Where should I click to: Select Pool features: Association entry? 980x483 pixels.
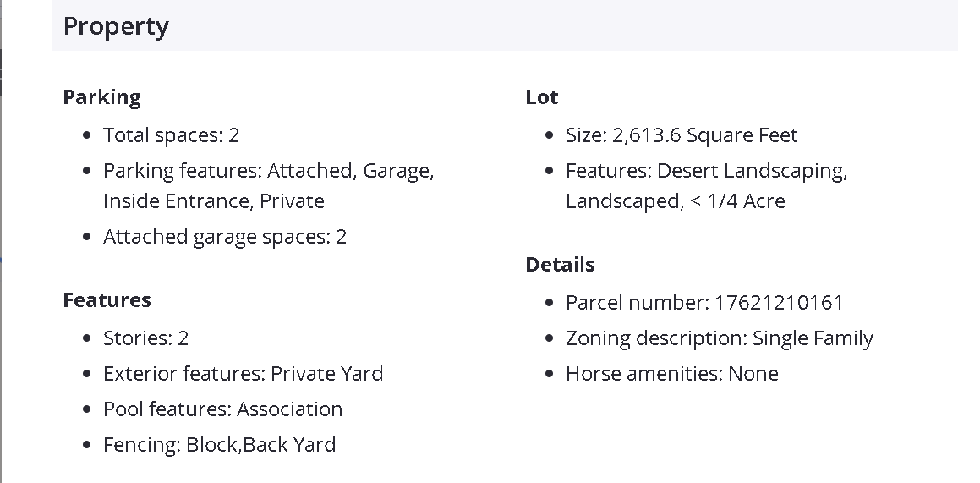click(222, 409)
